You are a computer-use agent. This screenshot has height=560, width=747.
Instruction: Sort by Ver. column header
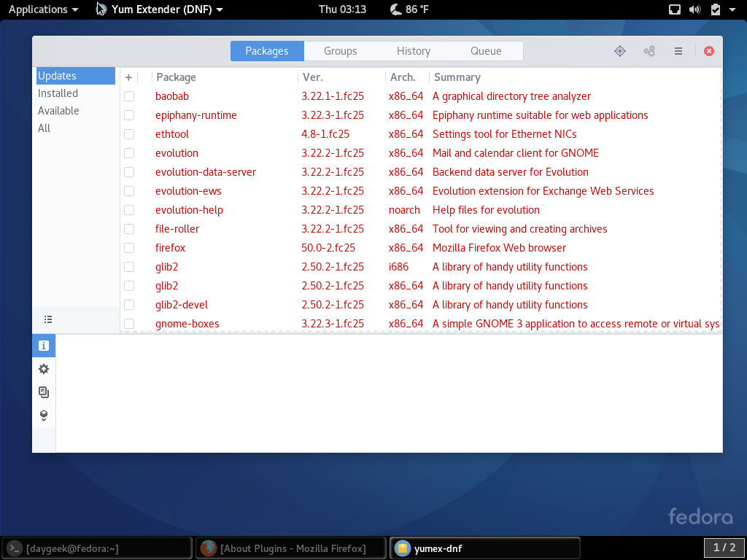pyautogui.click(x=341, y=77)
